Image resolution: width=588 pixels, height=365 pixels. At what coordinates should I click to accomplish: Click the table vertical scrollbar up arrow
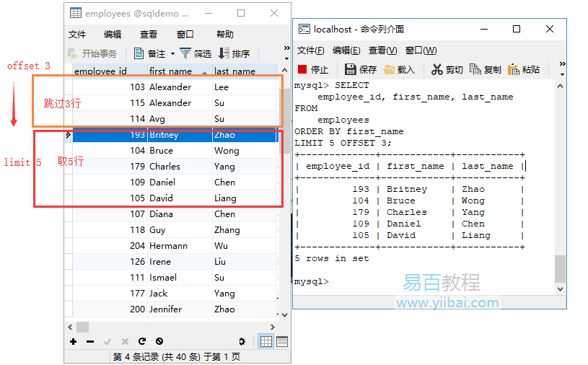[285, 70]
